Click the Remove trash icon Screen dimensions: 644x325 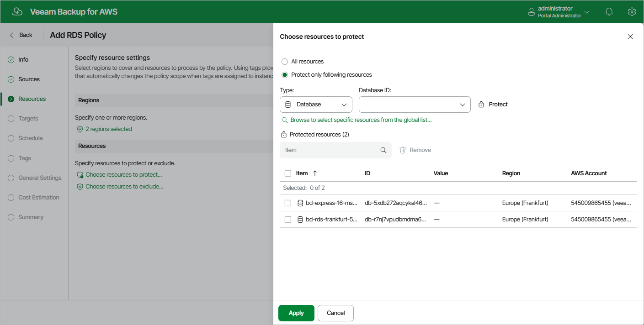pyautogui.click(x=403, y=150)
